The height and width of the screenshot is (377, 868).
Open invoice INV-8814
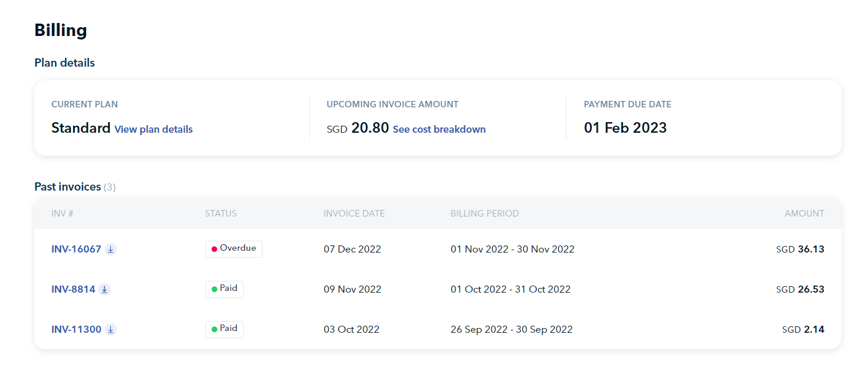73,289
